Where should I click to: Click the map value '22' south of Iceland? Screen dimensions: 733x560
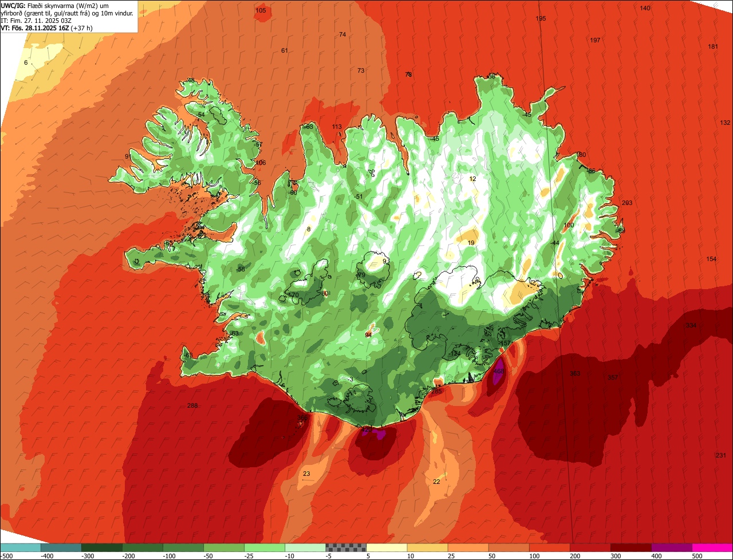[x=436, y=482]
